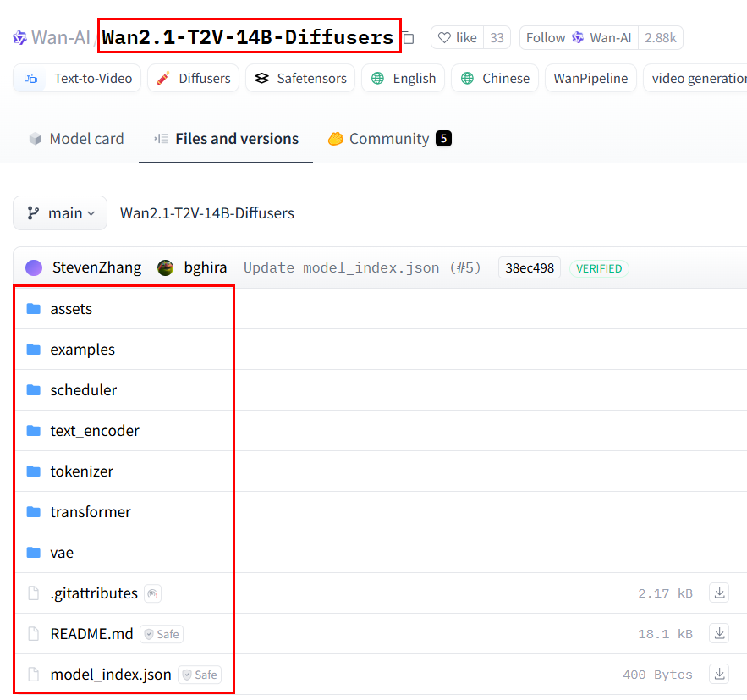Click the heart like button
Image resolution: width=747 pixels, height=700 pixels.
(x=457, y=37)
